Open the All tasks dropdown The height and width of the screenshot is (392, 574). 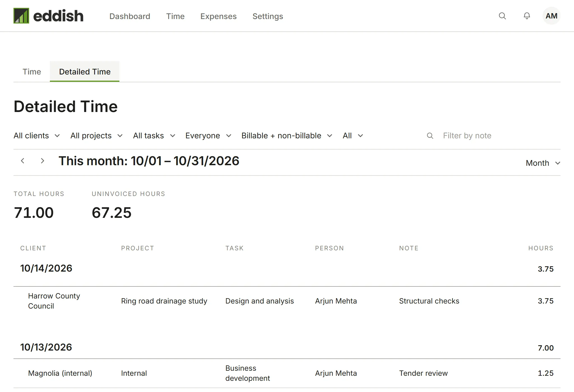tap(154, 136)
